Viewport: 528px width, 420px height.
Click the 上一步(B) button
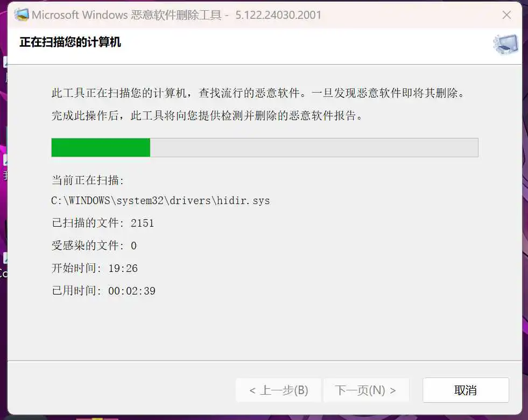click(278, 390)
